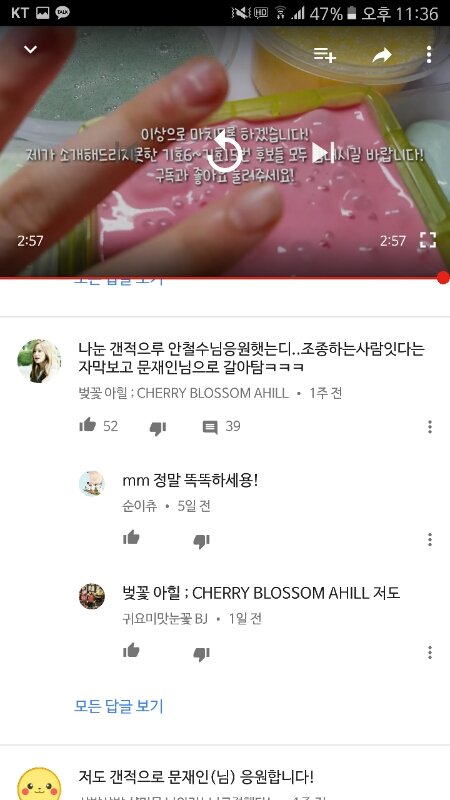Minimize video with the down chevron

[x=31, y=50]
